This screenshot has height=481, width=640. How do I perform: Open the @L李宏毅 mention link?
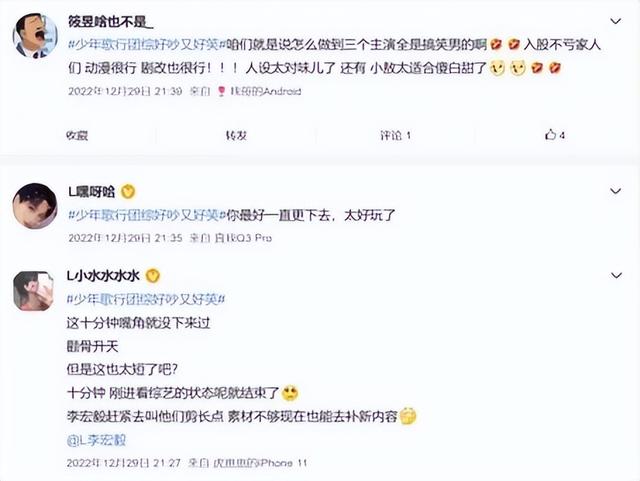point(96,440)
